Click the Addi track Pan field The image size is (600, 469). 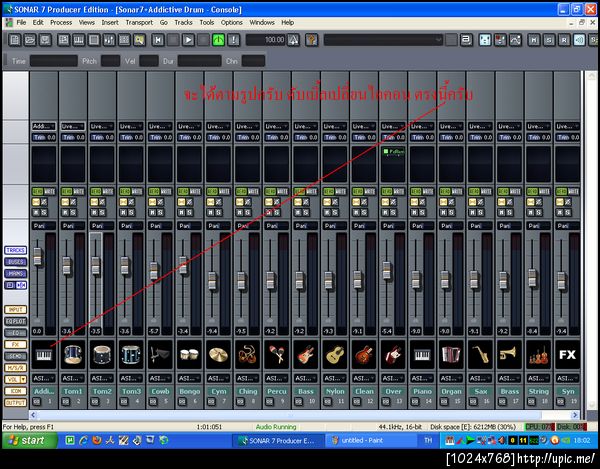click(44, 226)
